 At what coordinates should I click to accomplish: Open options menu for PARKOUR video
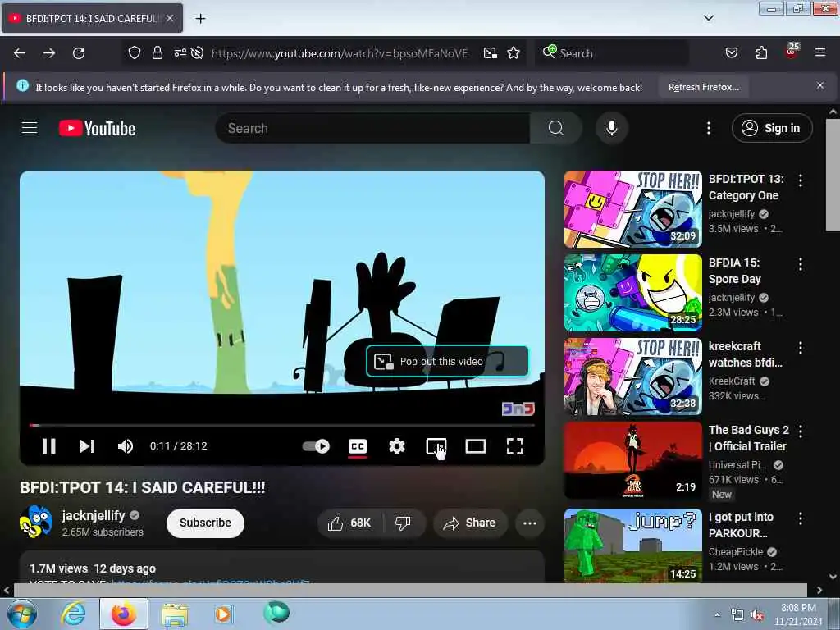[801, 518]
